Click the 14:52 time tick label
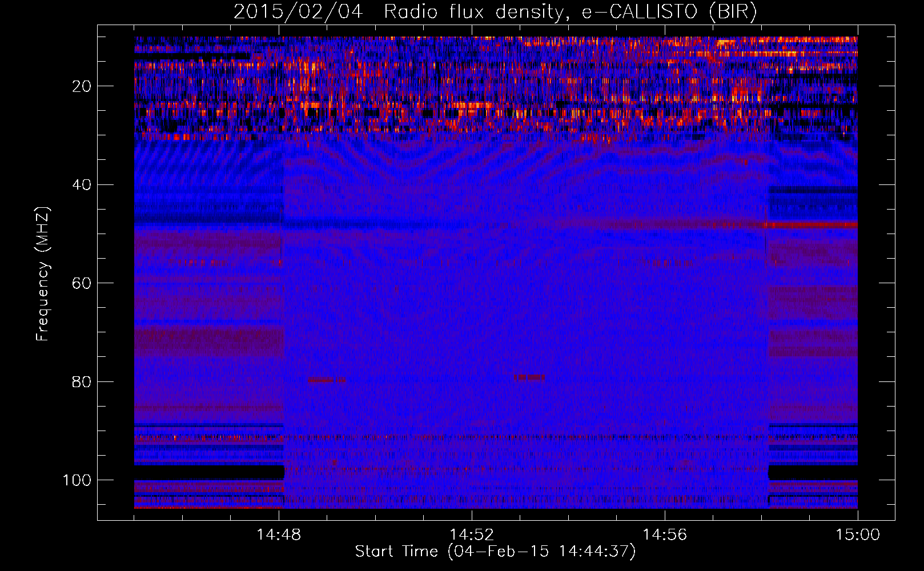The image size is (924, 571). (472, 535)
